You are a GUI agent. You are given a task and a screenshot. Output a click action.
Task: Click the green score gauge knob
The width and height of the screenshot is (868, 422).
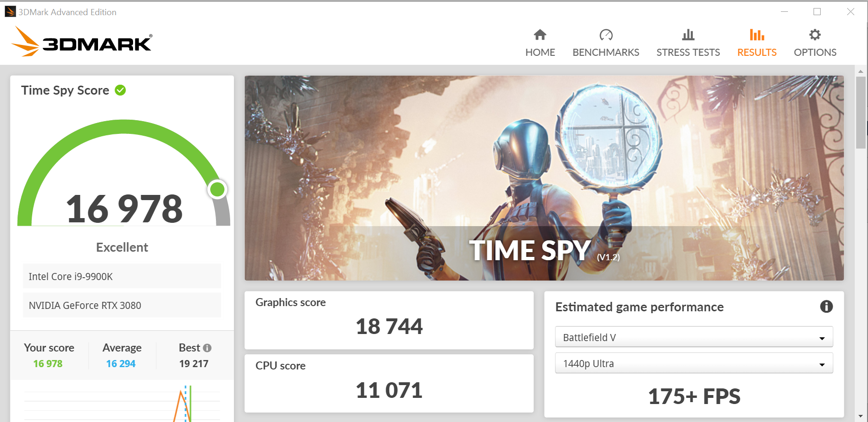[x=217, y=189]
